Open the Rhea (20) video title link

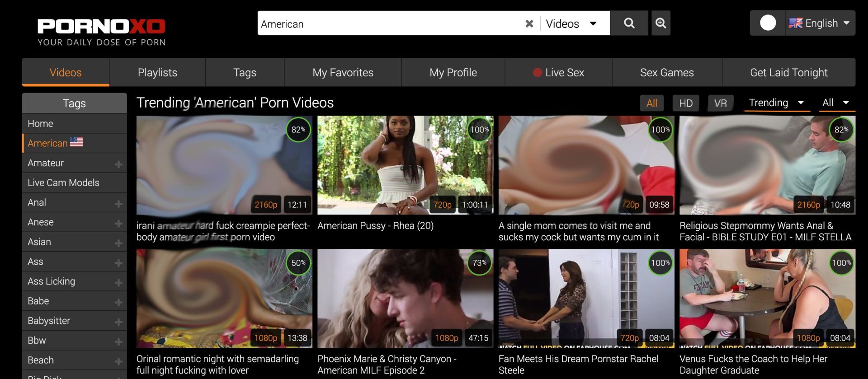(x=375, y=225)
